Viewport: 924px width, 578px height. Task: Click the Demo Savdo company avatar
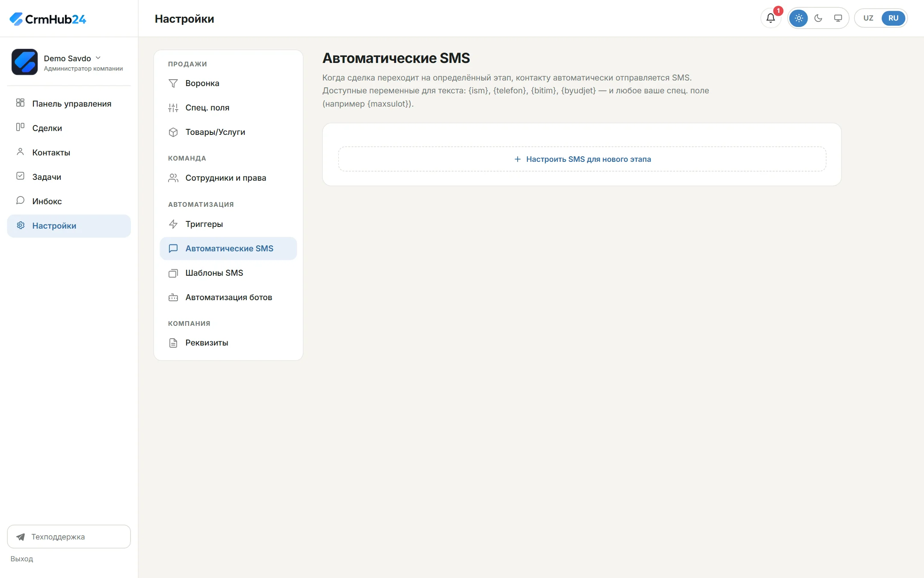coord(24,62)
